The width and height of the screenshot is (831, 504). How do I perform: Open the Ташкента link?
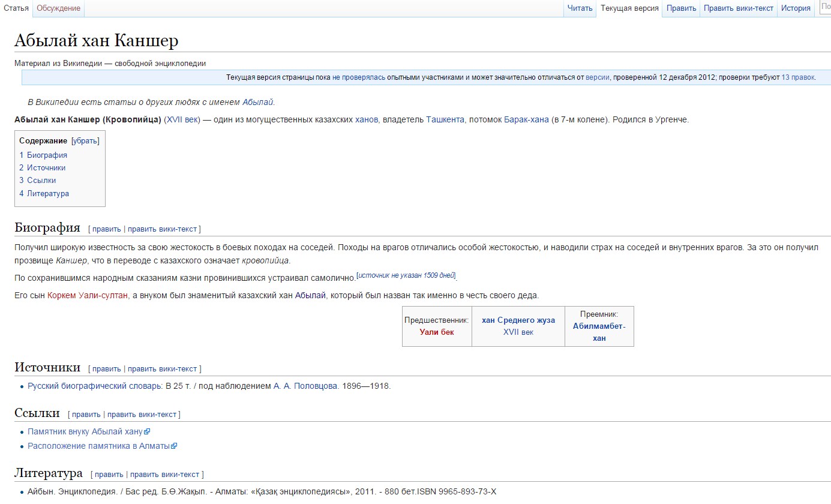coord(445,119)
